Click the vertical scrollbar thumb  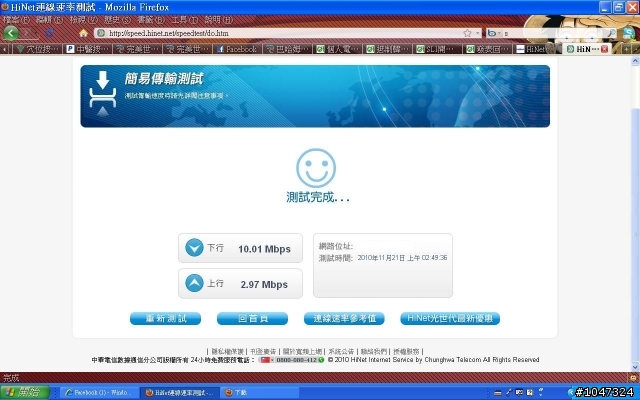(x=635, y=235)
